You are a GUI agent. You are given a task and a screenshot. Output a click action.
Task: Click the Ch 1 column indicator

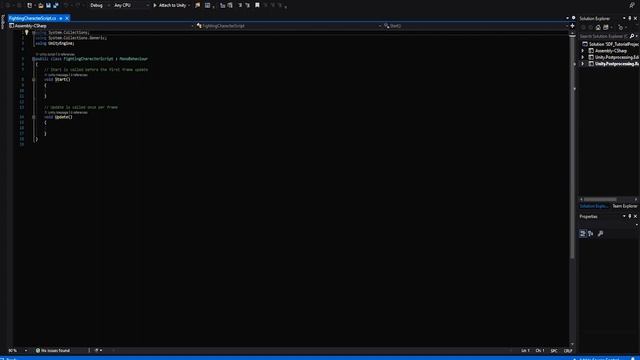[x=540, y=350]
